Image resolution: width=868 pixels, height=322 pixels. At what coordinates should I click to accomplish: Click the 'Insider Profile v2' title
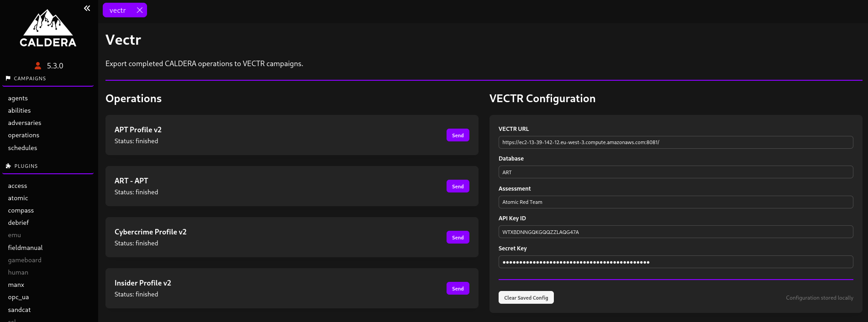pos(143,283)
